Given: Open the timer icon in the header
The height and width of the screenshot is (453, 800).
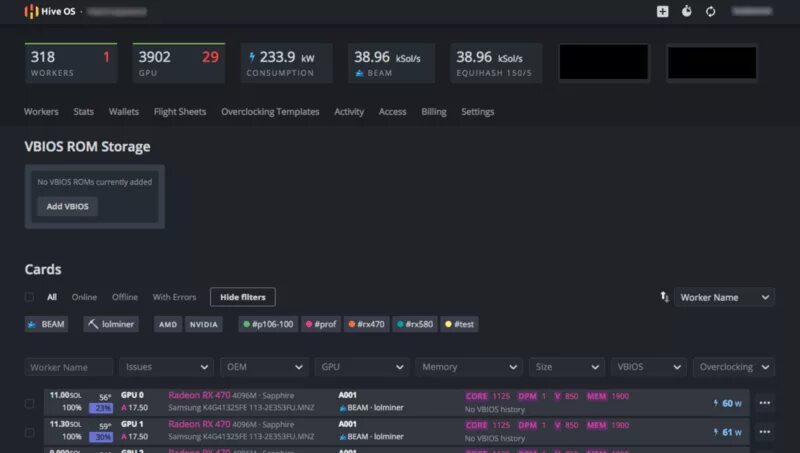Looking at the screenshot, I should pos(687,11).
